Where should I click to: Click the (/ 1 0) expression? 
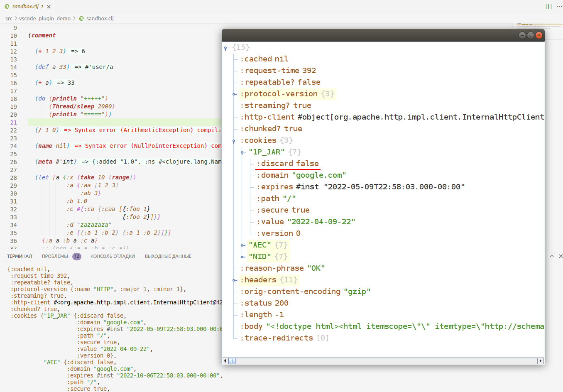(x=47, y=130)
